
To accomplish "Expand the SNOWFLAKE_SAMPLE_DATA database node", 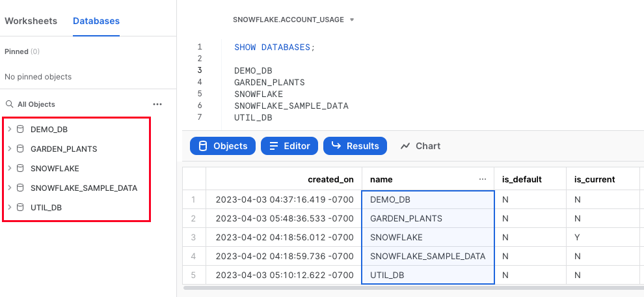I will pos(10,188).
